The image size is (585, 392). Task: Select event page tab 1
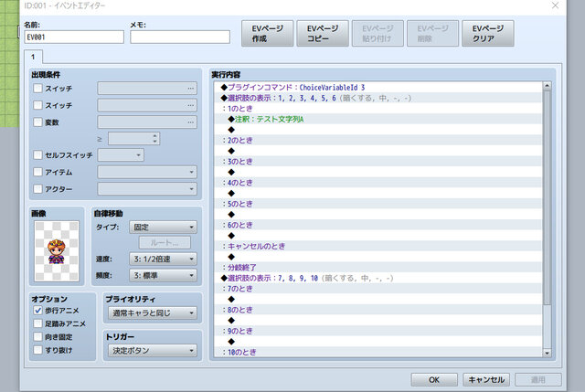(33, 57)
